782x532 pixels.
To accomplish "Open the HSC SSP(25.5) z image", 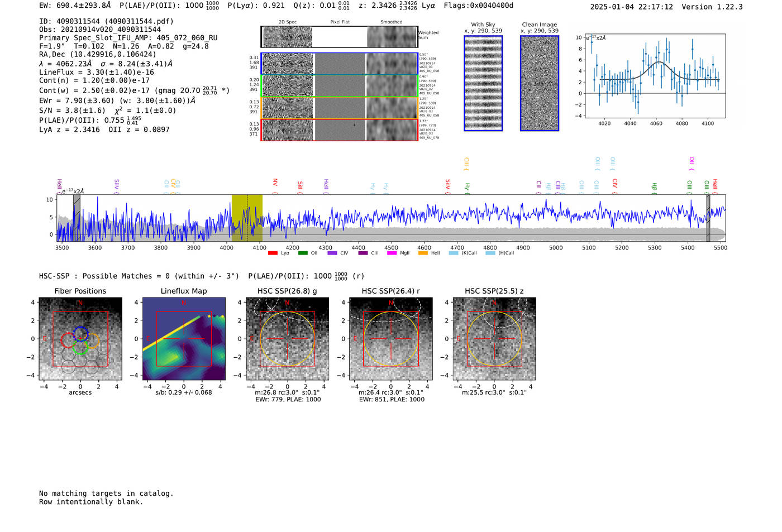I will (494, 339).
